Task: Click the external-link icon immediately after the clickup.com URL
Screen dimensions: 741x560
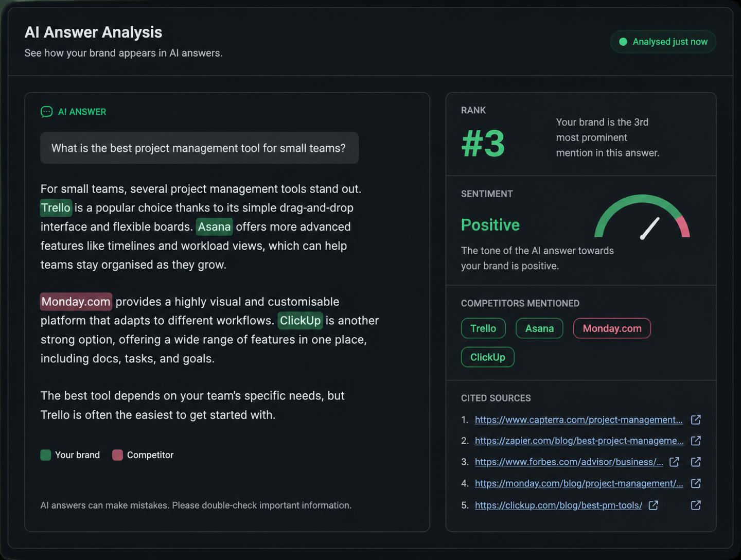Action: [x=654, y=505]
